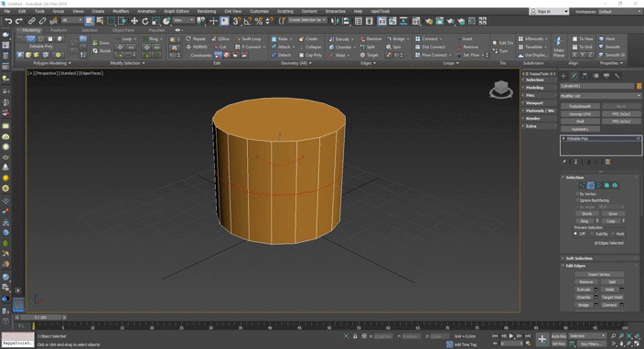Select the Unlink Selection icon
Viewport: 644px width, 349px height.
(42, 21)
